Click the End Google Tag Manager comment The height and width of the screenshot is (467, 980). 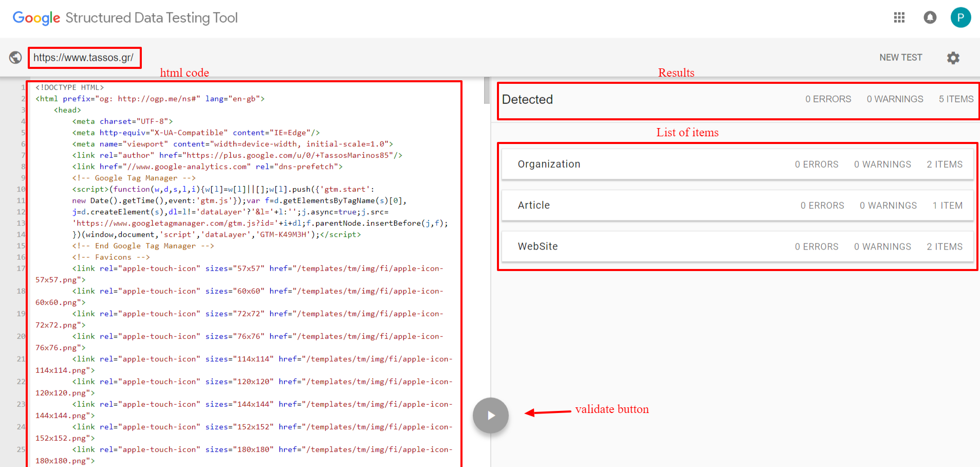click(143, 246)
